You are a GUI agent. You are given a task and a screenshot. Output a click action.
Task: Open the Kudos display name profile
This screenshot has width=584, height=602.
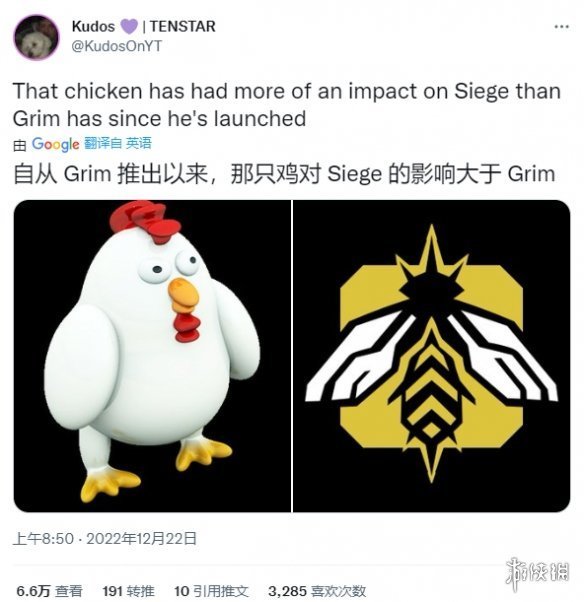(x=93, y=26)
